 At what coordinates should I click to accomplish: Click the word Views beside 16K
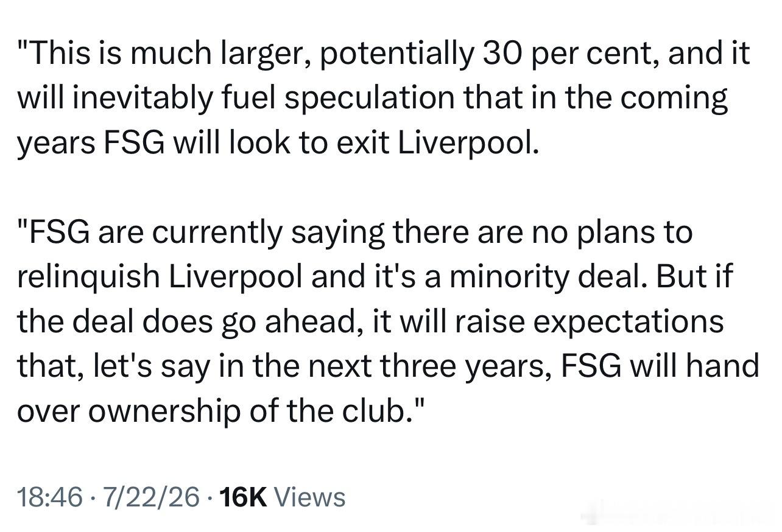point(311,497)
